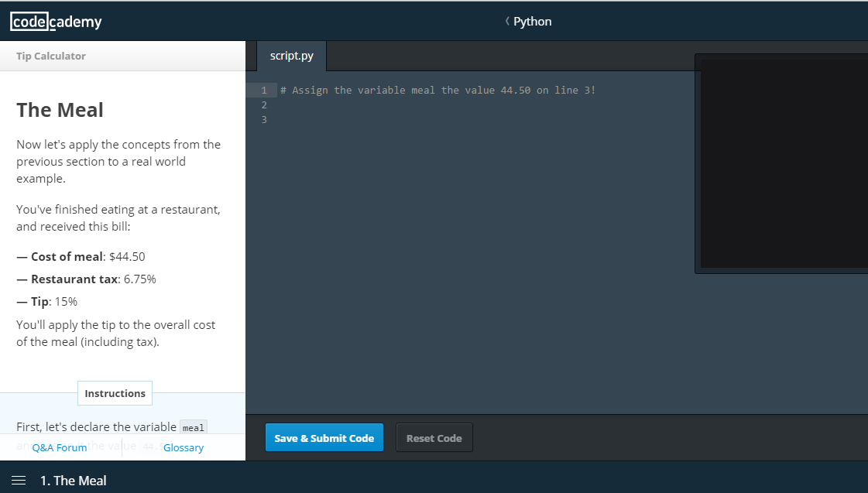This screenshot has width=868, height=493.
Task: Click the comment text on line 1
Action: [437, 91]
